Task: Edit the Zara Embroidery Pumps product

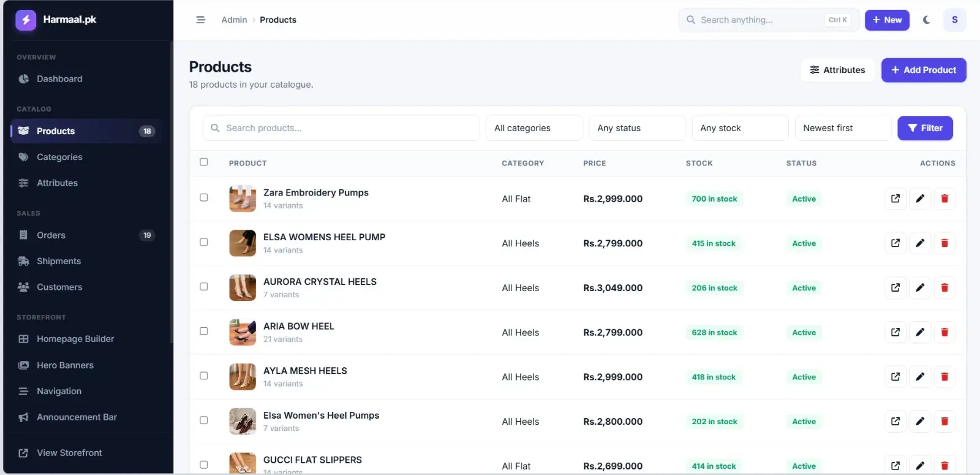Action: pyautogui.click(x=920, y=199)
